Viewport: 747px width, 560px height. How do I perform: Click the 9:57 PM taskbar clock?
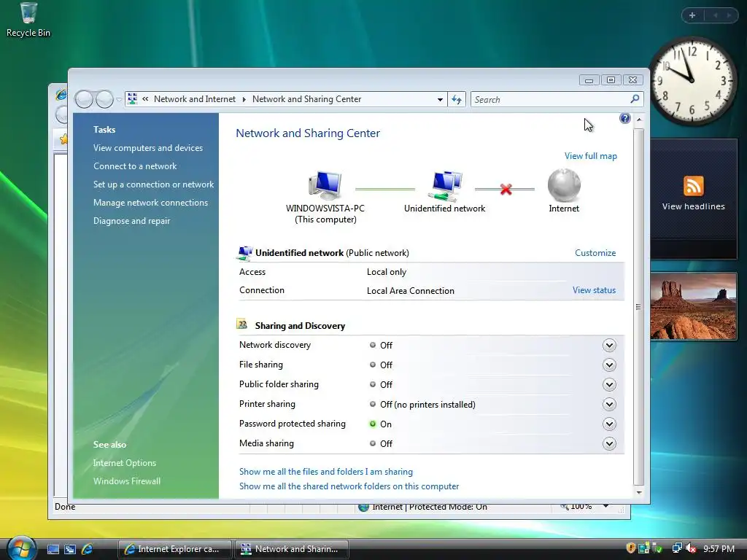tap(719, 548)
